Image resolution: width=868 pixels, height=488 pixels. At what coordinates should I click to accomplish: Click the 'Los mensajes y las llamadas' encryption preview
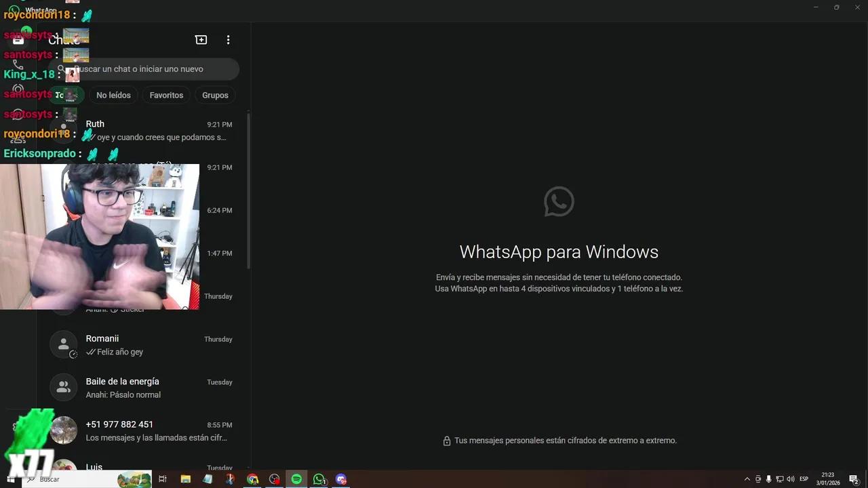pos(157,438)
